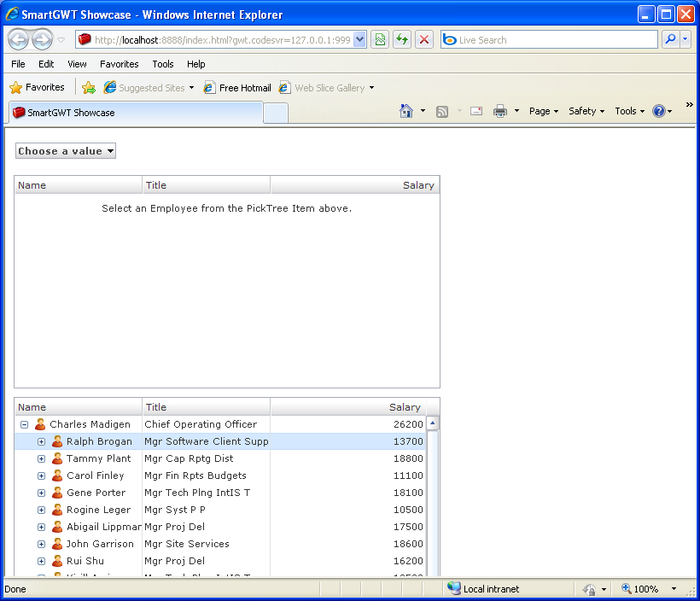Image resolution: width=700 pixels, height=601 pixels.
Task: Collapse the Charles Madigen node
Action: point(25,424)
